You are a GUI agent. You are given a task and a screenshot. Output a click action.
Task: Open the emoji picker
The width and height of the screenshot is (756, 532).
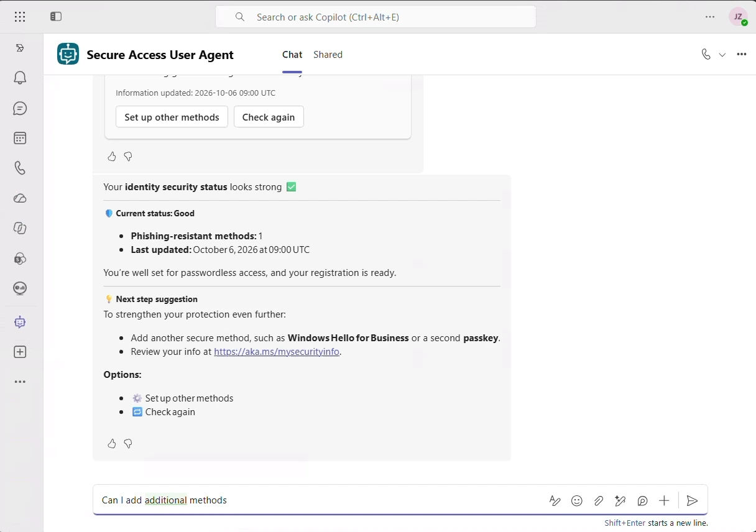pyautogui.click(x=577, y=500)
